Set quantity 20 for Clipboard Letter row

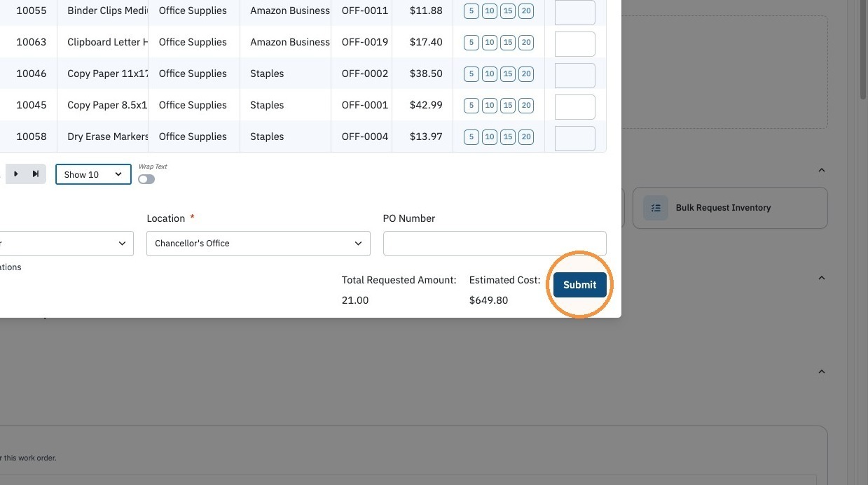526,43
